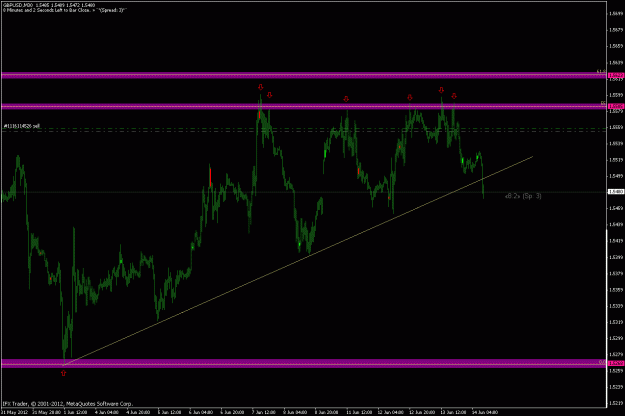Click the 1.5499 price scale label

click(616, 176)
